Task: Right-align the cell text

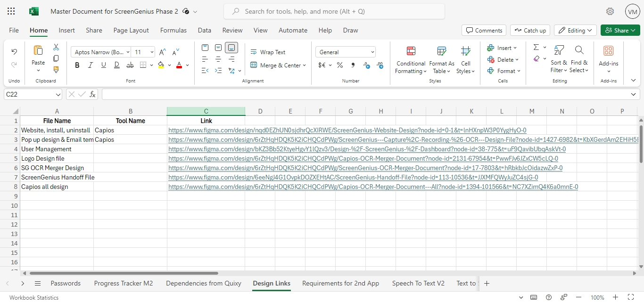Action: (231, 59)
